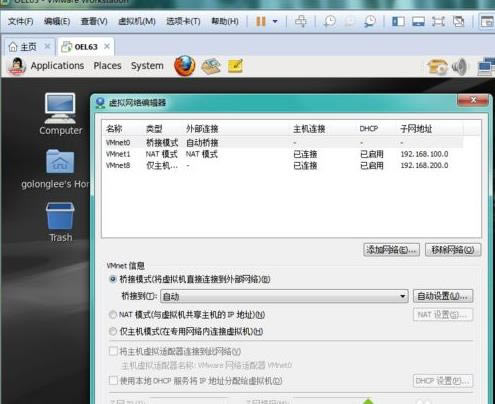This screenshot has width=495, height=404.
Task: Open the 帮助(H) menu
Action: click(225, 22)
